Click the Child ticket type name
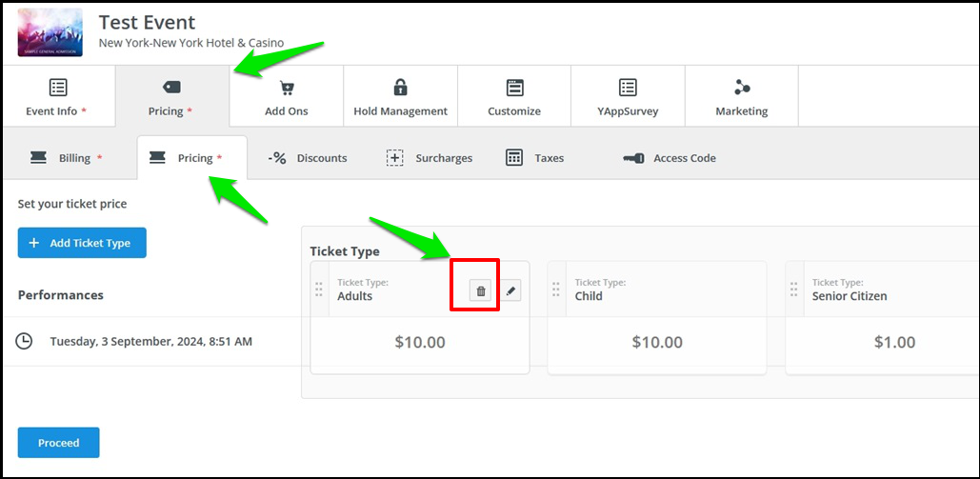The width and height of the screenshot is (980, 479). tap(589, 296)
